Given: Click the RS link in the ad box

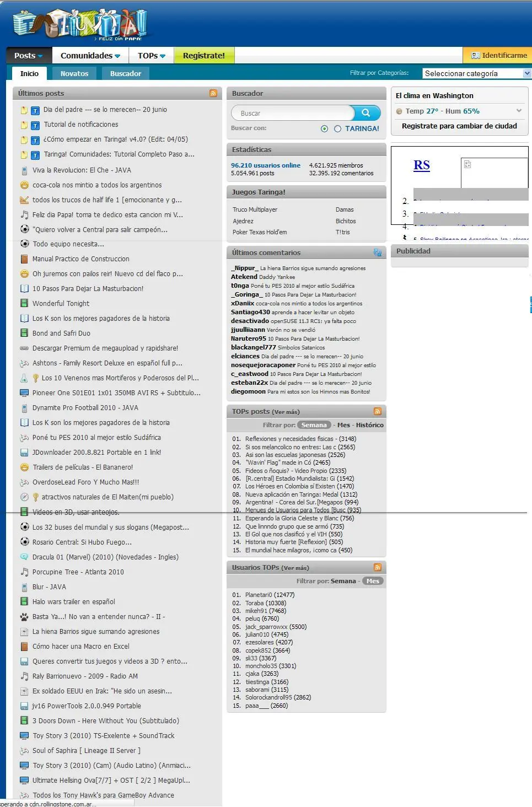Looking at the screenshot, I should (x=422, y=165).
